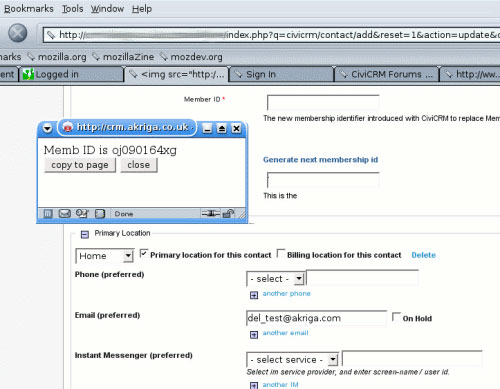The height and width of the screenshot is (389, 500).
Task: Click the 'Done' status text in popup
Action: 124,214
